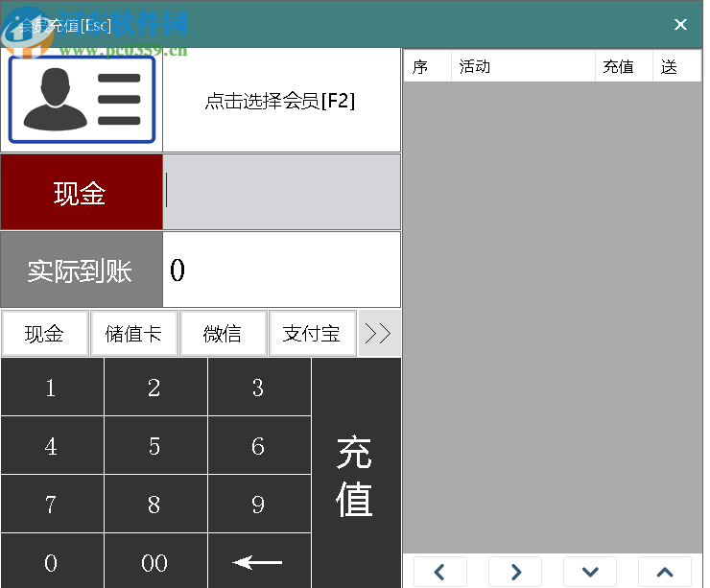Tap keypad digit 9
Image resolution: width=710 pixels, height=588 pixels.
point(259,504)
